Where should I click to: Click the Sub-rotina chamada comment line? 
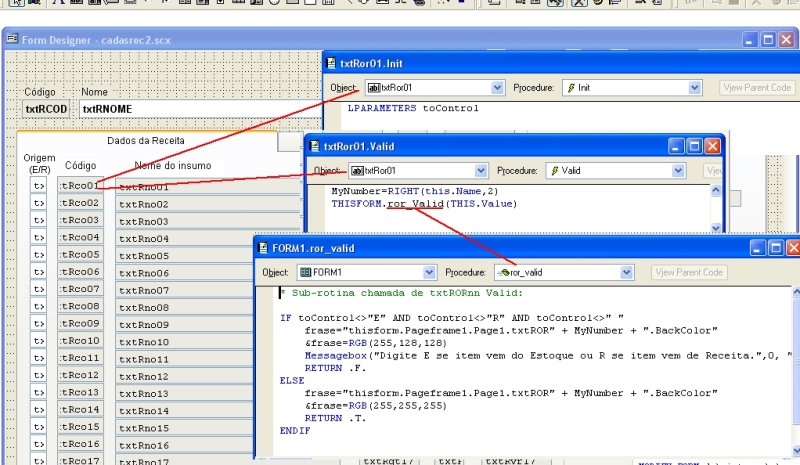[401, 293]
